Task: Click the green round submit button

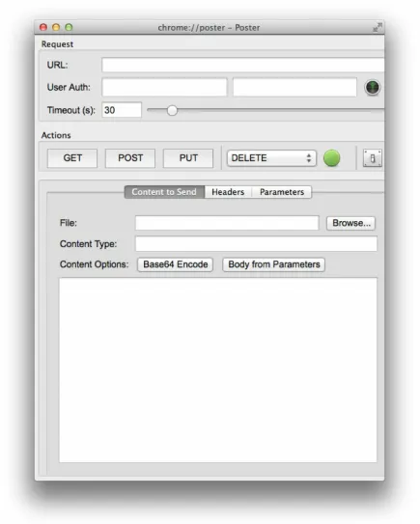Action: [x=332, y=158]
